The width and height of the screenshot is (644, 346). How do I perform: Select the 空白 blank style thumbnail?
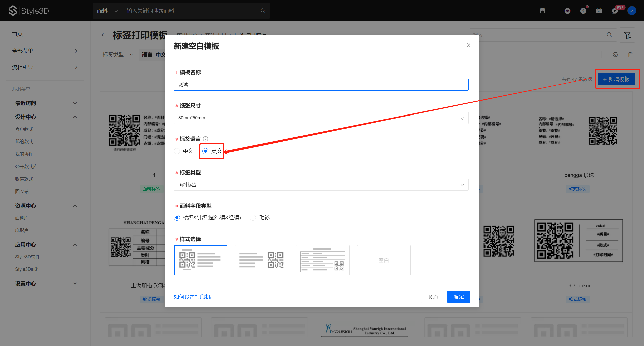[x=383, y=260]
